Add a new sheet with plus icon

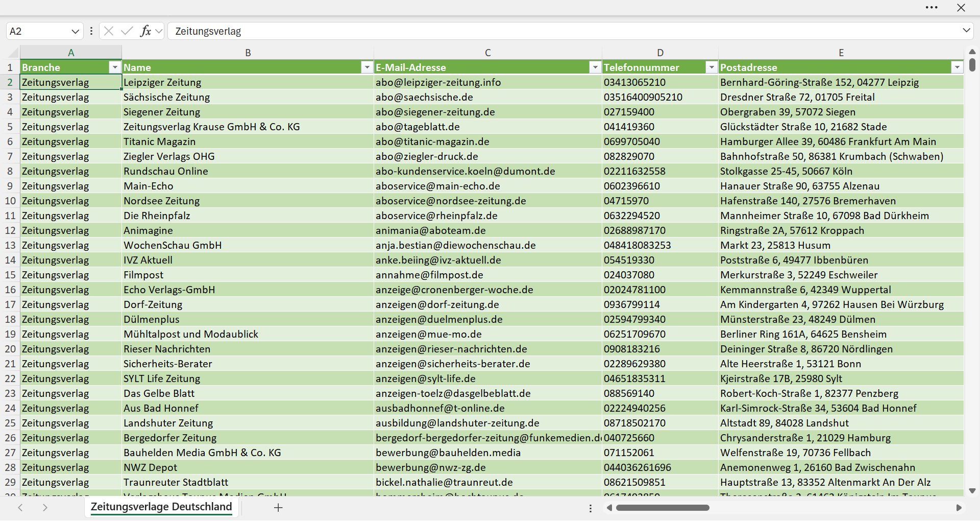coord(278,508)
